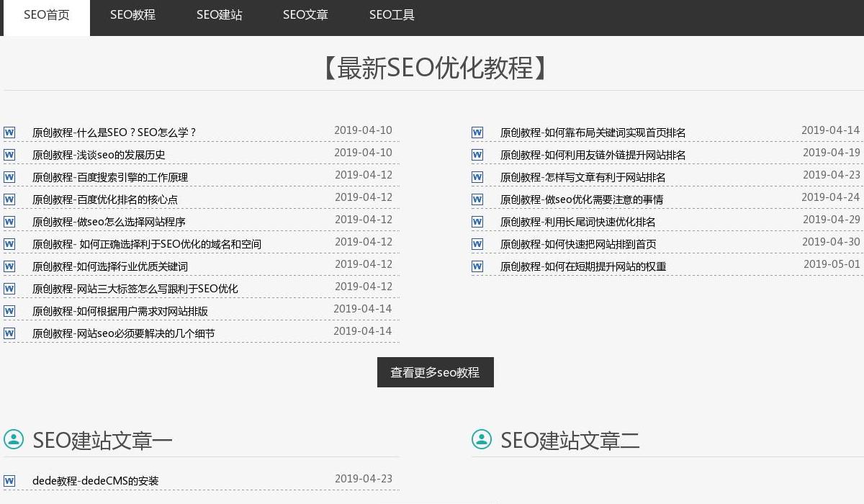
Task: Open article 原创教程-浅谈seo的发展历史
Action: (99, 155)
